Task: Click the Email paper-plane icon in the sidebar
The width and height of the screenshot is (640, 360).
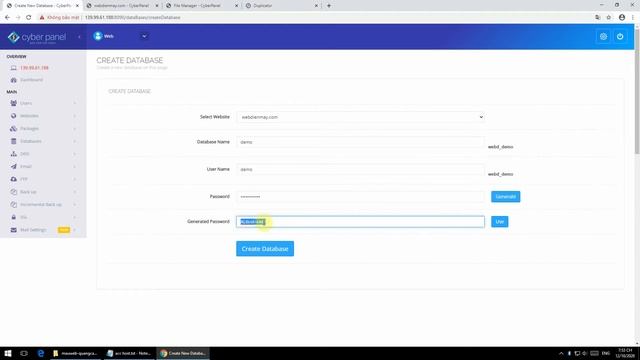Action: (13, 167)
